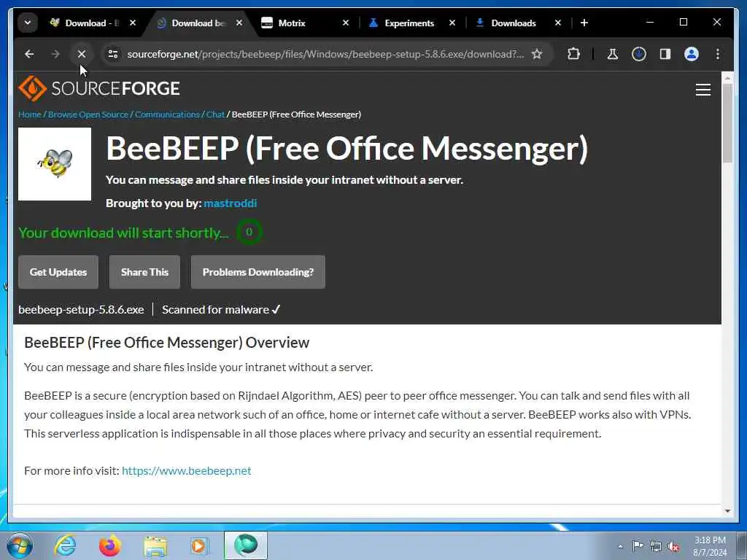Show the downloads progress icon

tap(639, 54)
